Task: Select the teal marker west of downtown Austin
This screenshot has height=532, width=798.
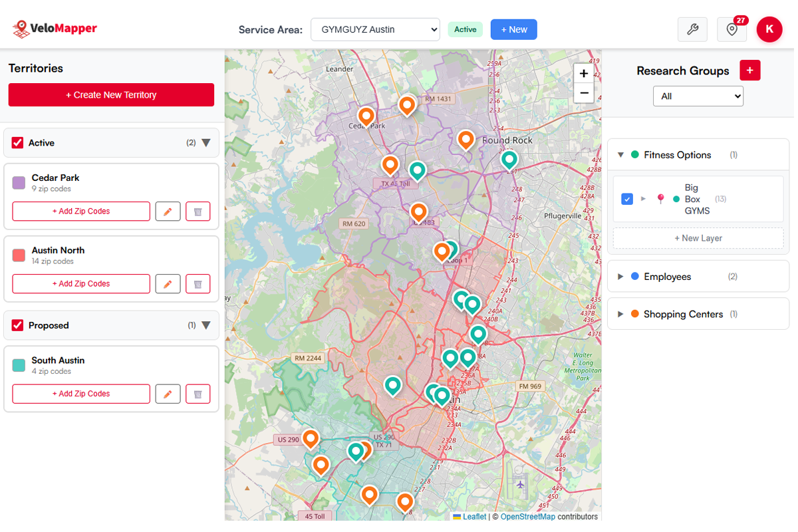Action: [x=393, y=386]
